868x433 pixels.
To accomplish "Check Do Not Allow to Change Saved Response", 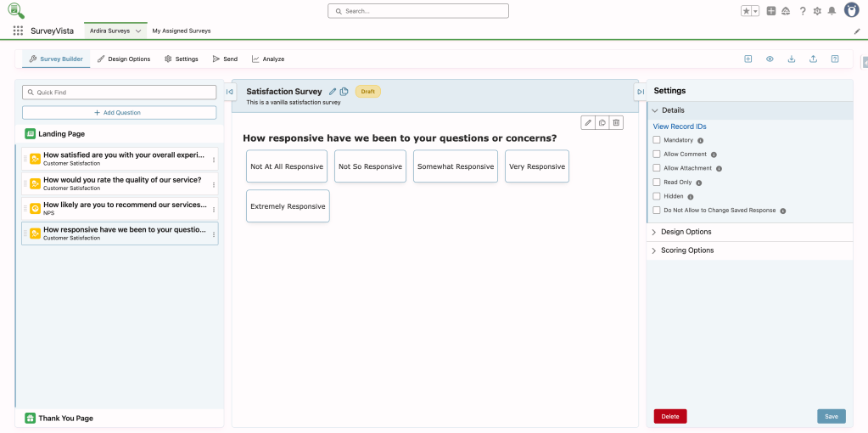I will click(x=657, y=210).
